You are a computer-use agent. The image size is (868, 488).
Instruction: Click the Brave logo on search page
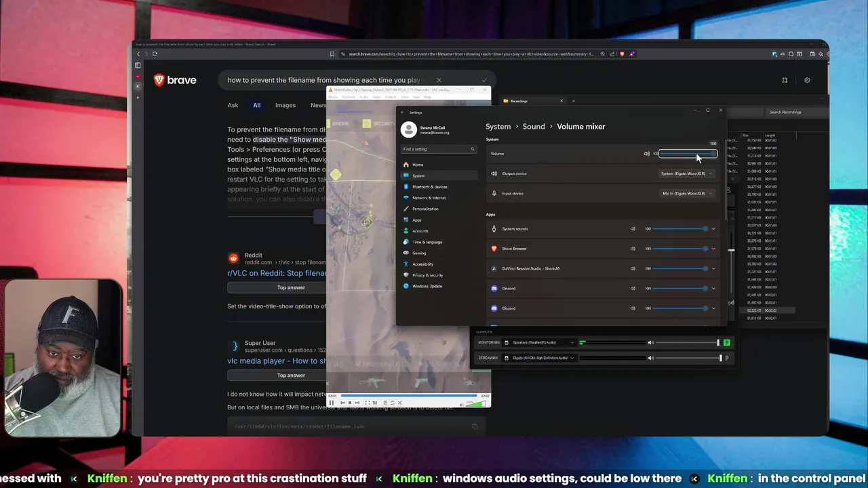pyautogui.click(x=175, y=80)
